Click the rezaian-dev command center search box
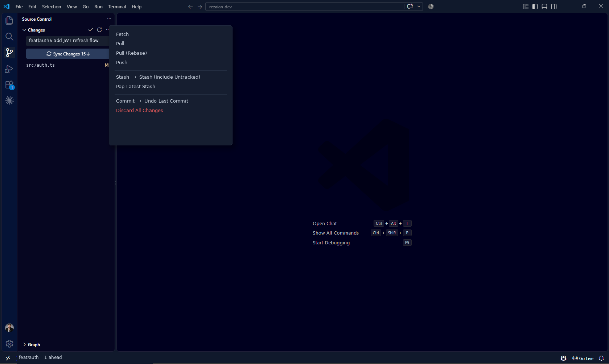Image resolution: width=609 pixels, height=364 pixels. click(305, 7)
